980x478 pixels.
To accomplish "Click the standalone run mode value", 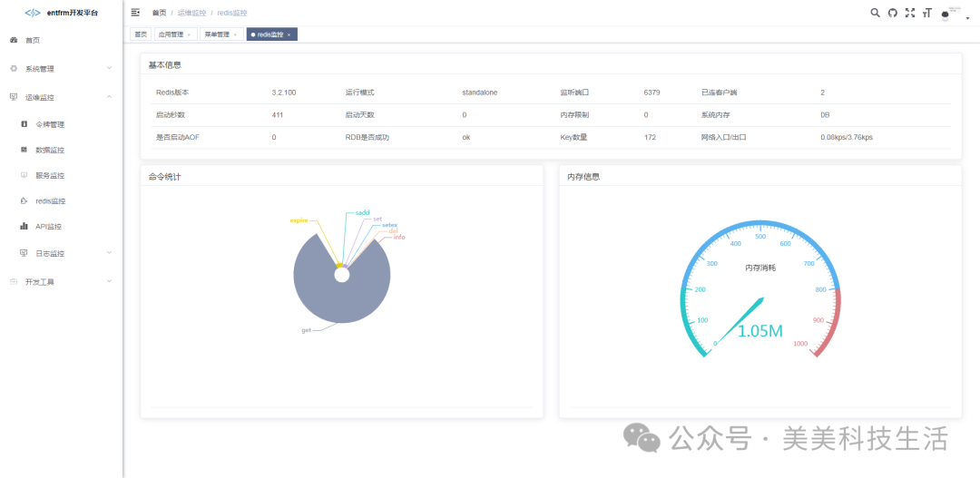I will coord(480,93).
